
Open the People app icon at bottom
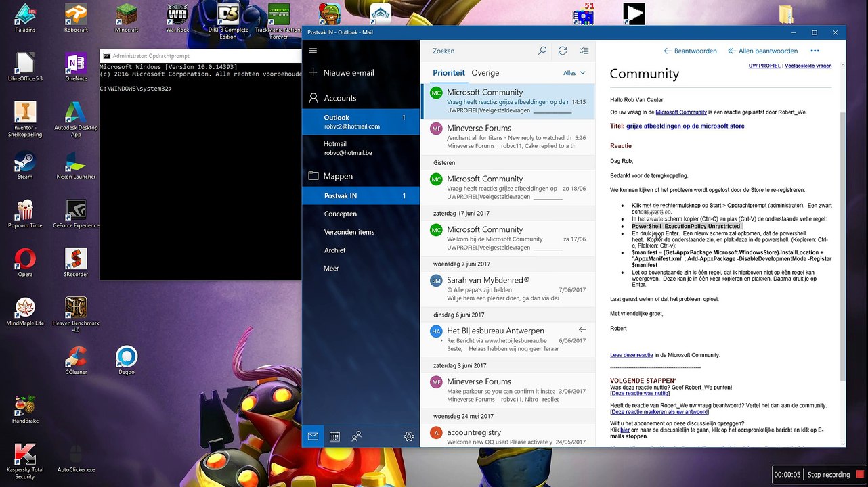point(356,436)
